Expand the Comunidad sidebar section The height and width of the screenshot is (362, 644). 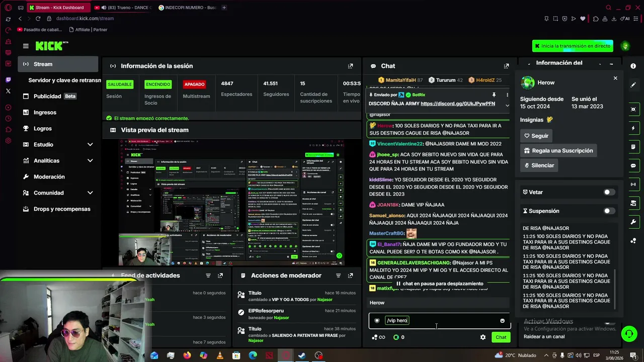pyautogui.click(x=90, y=193)
